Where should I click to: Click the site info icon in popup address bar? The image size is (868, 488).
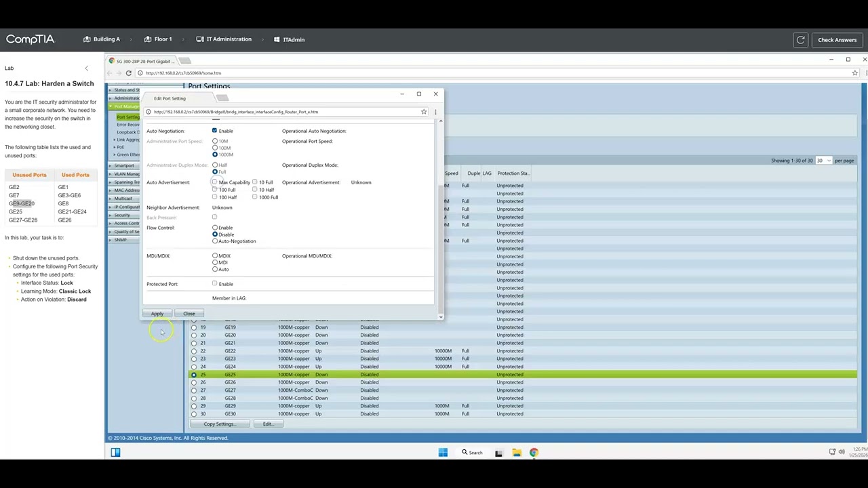[149, 112]
